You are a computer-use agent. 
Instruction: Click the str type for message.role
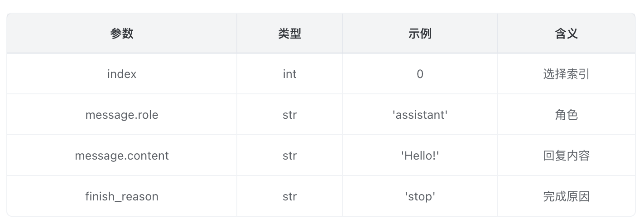(289, 115)
